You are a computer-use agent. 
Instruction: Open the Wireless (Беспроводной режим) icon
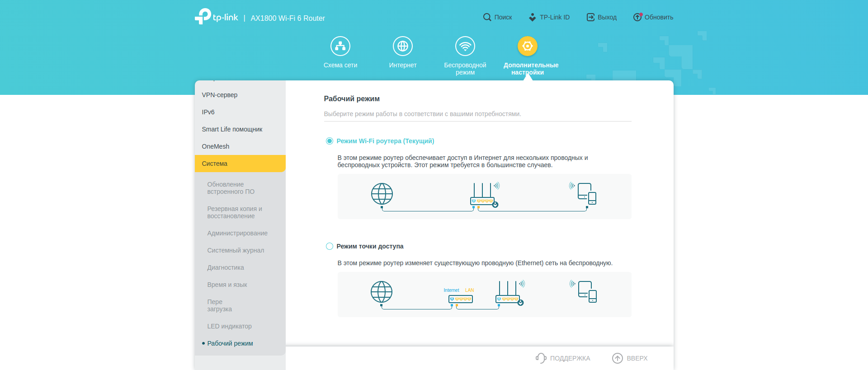tap(465, 46)
